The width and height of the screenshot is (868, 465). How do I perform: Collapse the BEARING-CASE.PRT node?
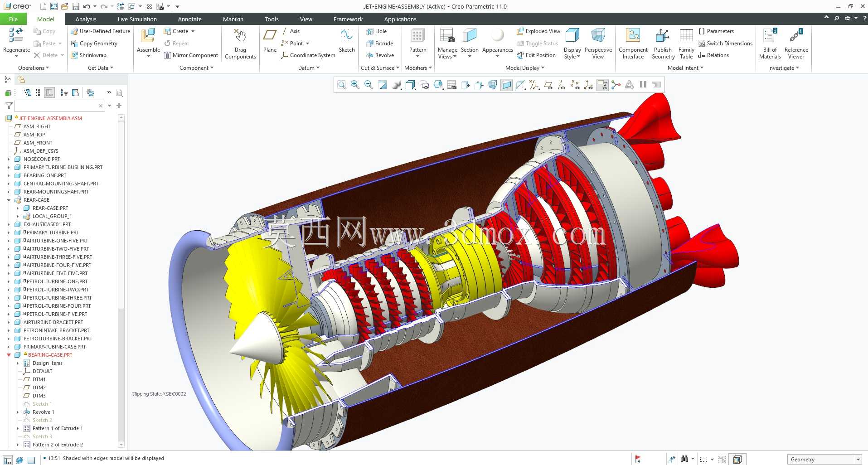9,355
